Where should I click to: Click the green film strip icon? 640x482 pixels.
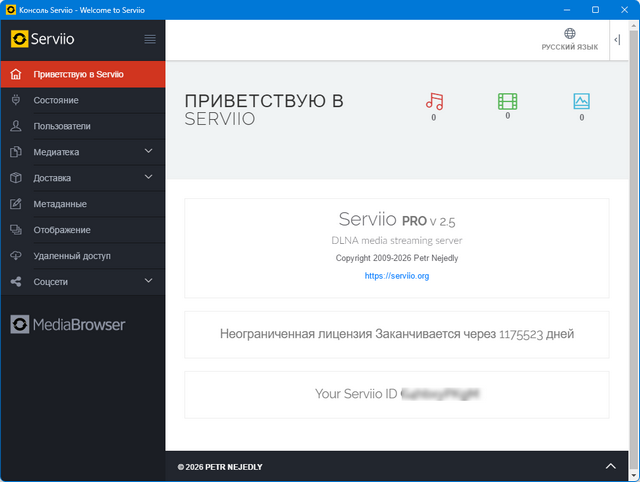(x=507, y=101)
